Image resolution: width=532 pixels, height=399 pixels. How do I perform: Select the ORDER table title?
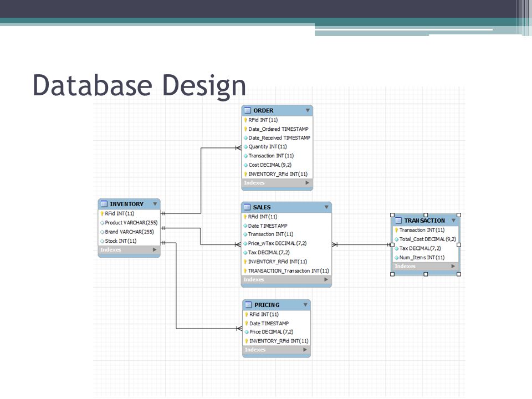click(x=263, y=111)
